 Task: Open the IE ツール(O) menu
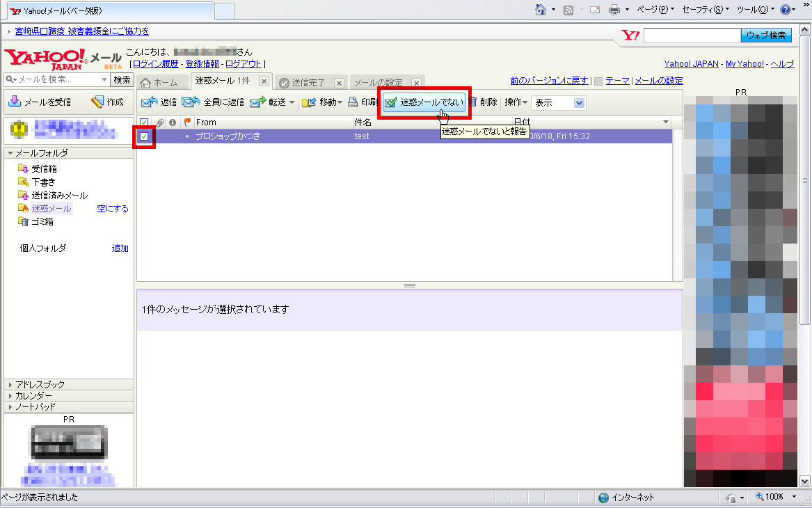click(x=755, y=10)
